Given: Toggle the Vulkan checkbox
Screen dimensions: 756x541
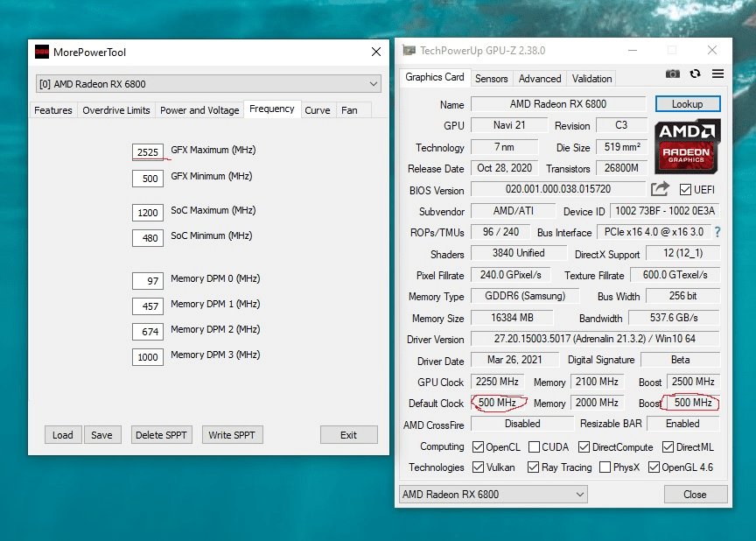Looking at the screenshot, I should click(478, 467).
